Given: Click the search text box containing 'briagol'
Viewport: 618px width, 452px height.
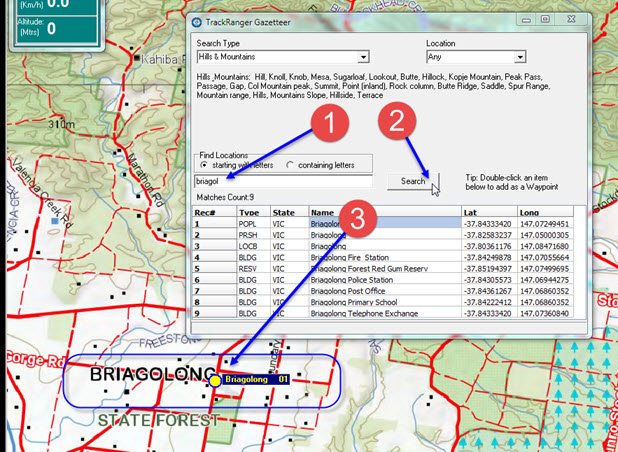Looking at the screenshot, I should 283,181.
